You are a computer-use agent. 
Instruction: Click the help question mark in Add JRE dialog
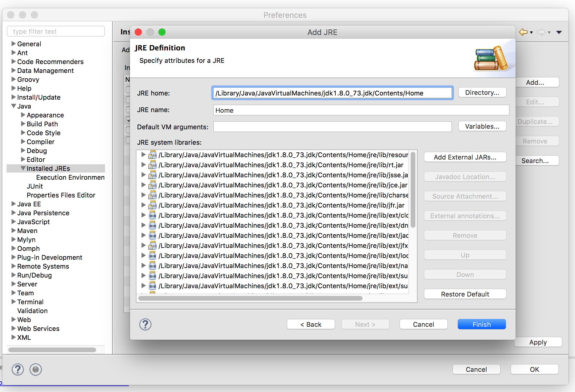(145, 324)
